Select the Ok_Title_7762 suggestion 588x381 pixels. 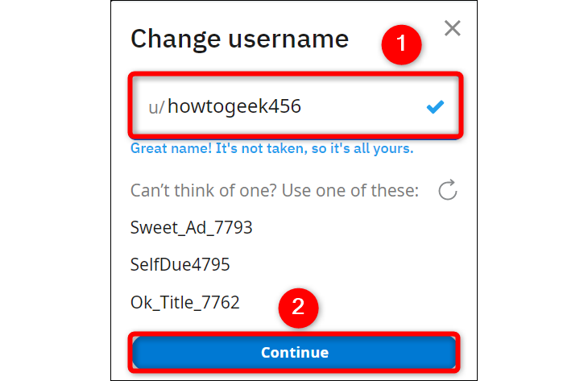coord(184,303)
